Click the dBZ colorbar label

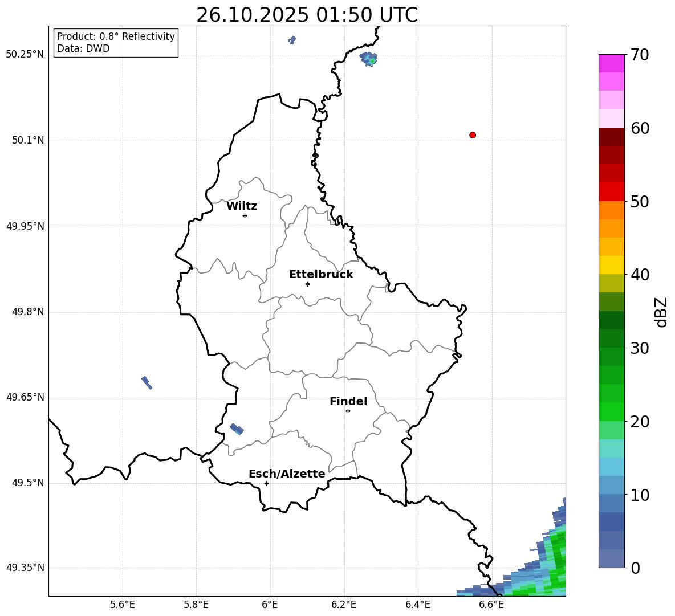coord(661,312)
